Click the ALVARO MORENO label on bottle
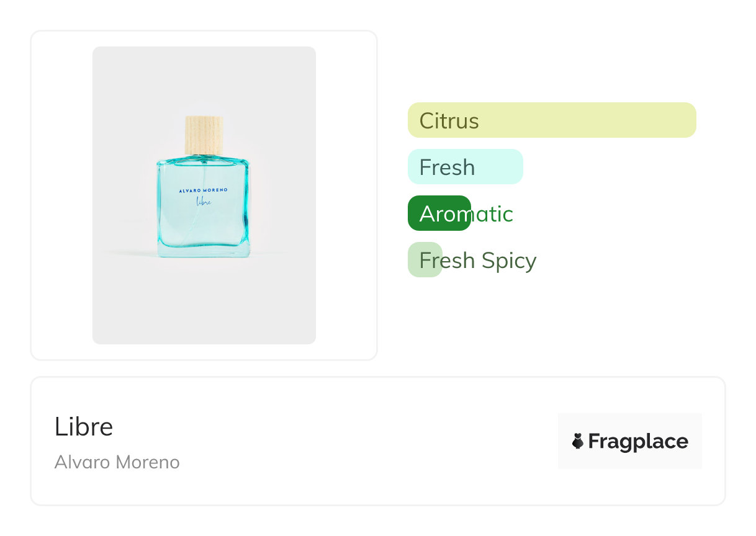This screenshot has width=756, height=536. tap(203, 190)
